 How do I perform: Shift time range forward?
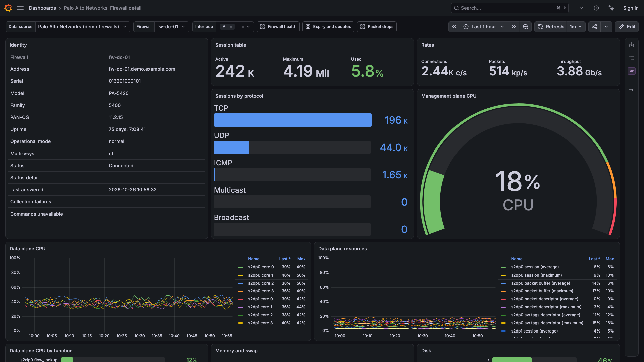514,27
